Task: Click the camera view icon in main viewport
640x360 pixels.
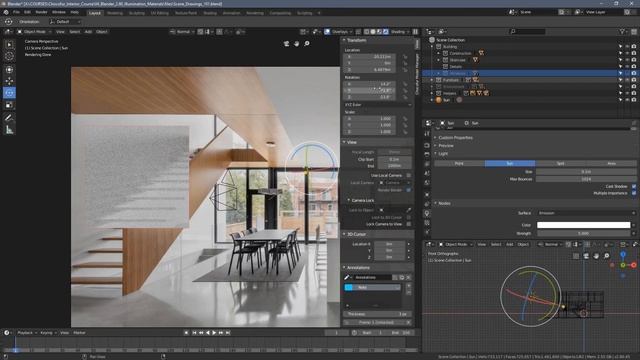Action: click(287, 44)
